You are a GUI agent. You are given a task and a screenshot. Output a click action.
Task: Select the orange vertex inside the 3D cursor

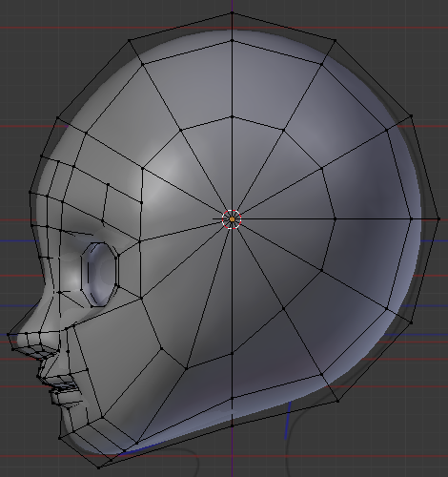[233, 219]
